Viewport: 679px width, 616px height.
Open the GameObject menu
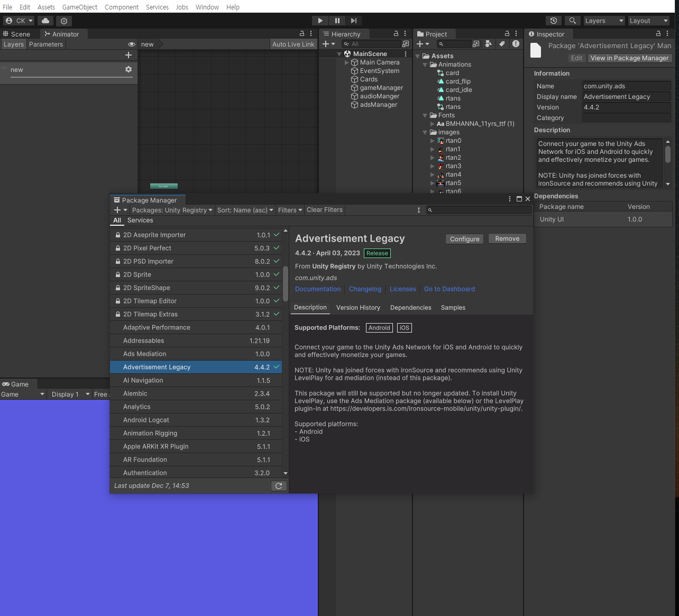80,7
